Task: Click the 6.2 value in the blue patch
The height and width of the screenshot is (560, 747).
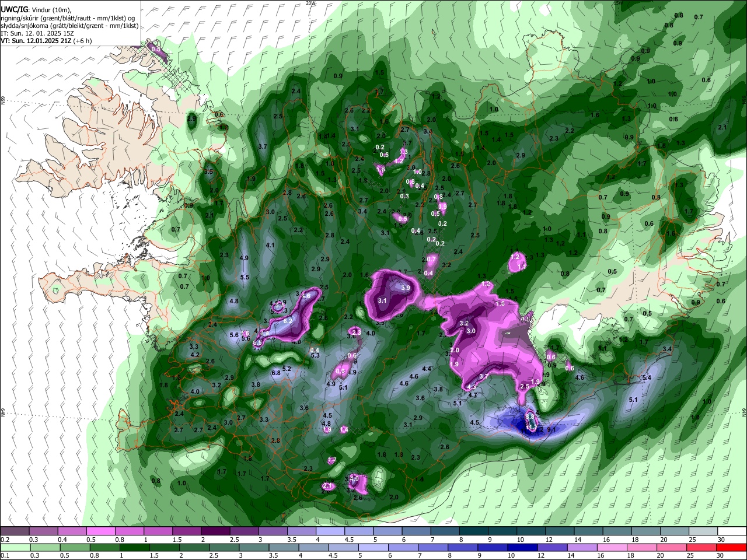Action: pyautogui.click(x=288, y=321)
